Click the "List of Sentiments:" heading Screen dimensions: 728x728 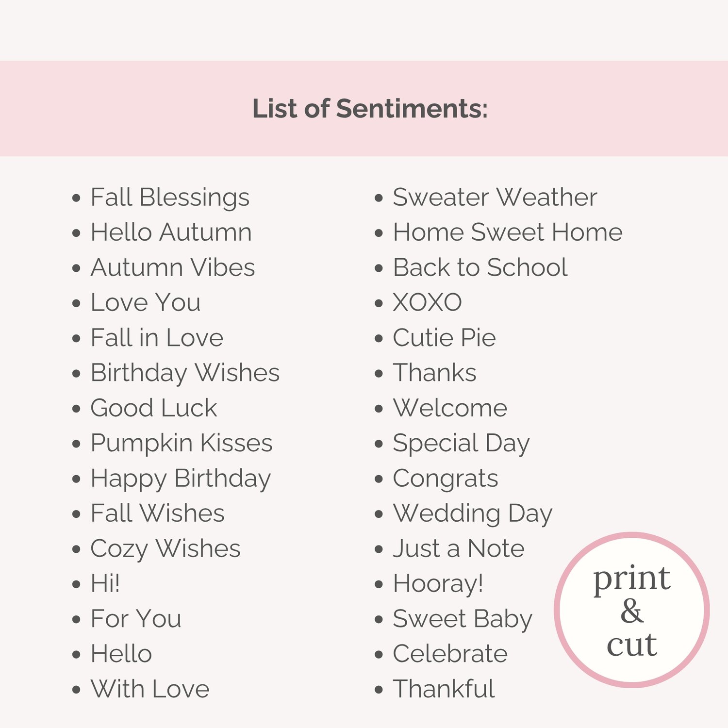point(370,109)
